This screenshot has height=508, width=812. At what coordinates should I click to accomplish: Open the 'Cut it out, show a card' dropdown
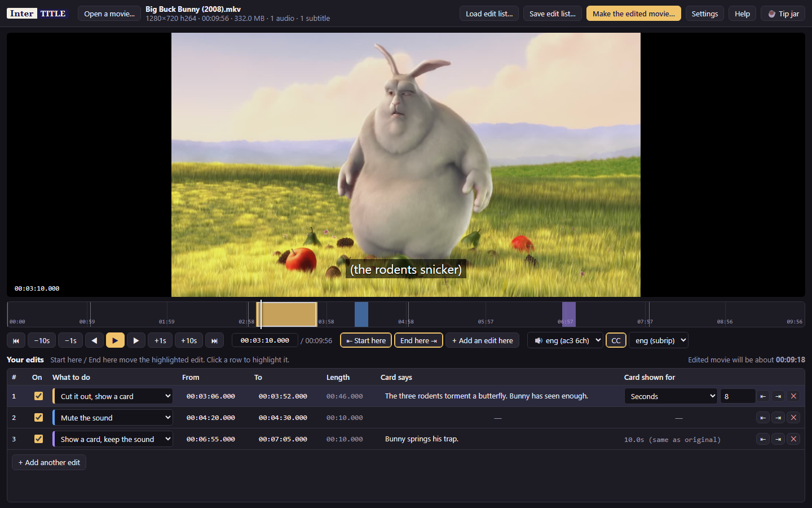pyautogui.click(x=113, y=396)
